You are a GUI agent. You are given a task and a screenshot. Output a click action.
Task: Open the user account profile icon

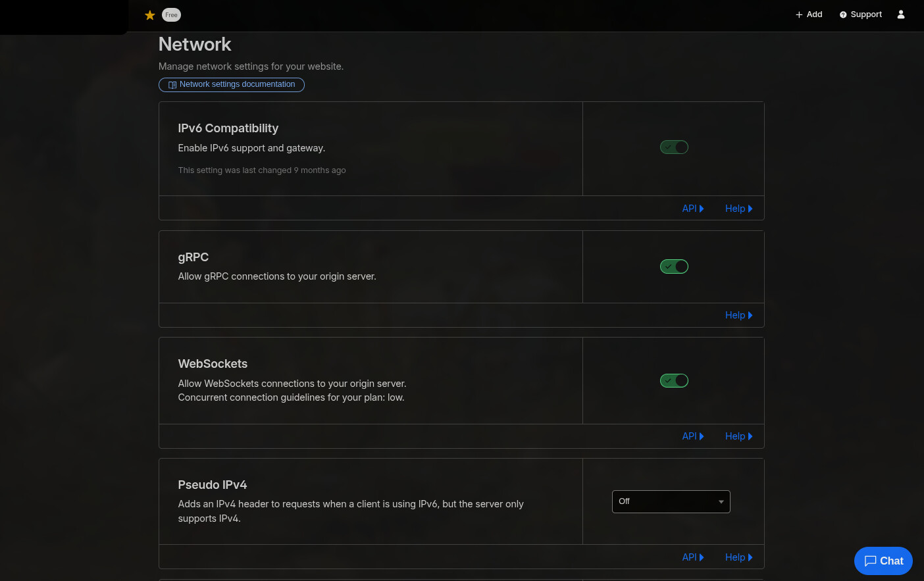[x=901, y=14]
